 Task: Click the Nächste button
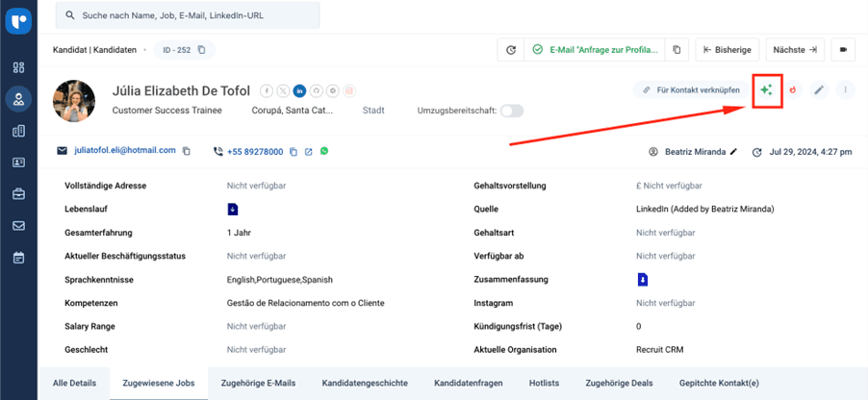click(796, 50)
